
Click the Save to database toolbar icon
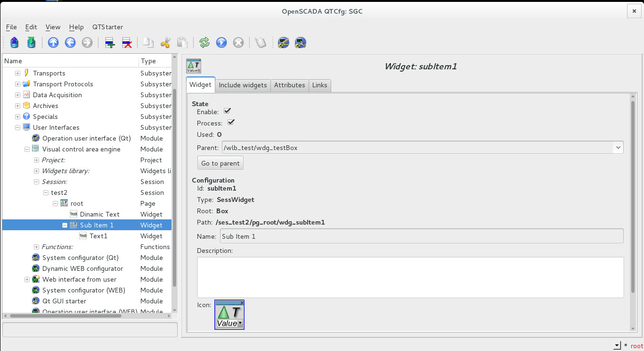(31, 43)
